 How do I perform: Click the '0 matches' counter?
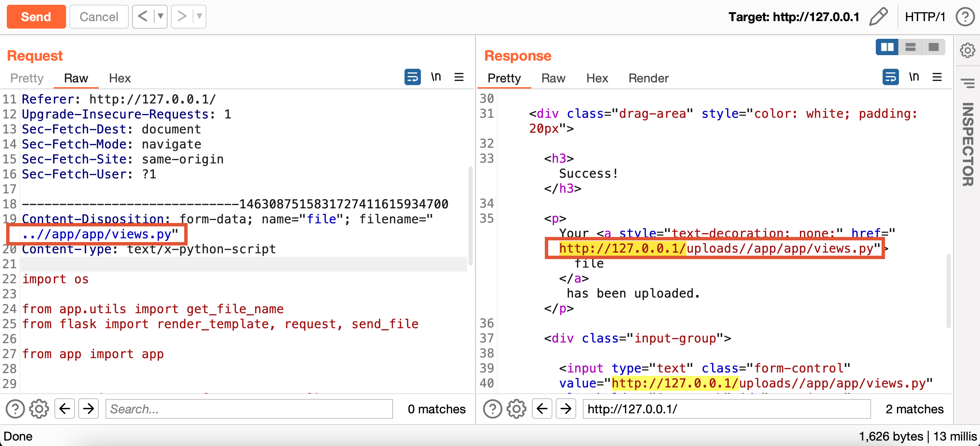tap(436, 409)
